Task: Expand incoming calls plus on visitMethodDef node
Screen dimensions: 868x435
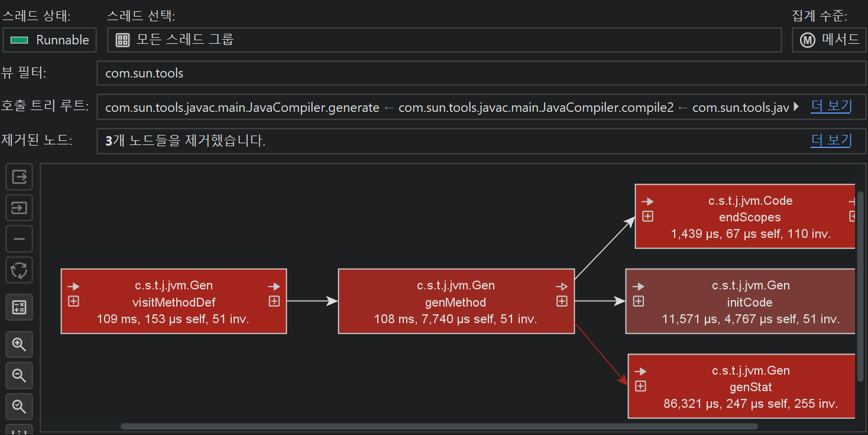Action: click(x=73, y=301)
